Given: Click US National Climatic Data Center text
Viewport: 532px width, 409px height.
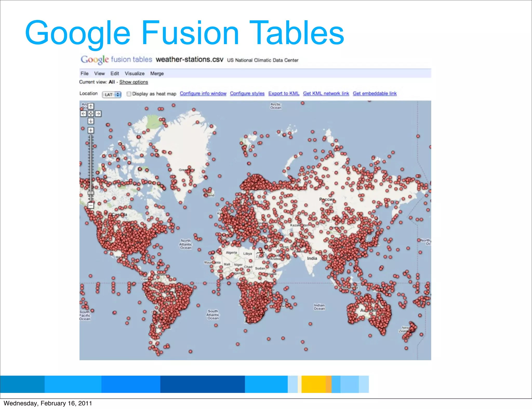Looking at the screenshot, I should pos(263,60).
